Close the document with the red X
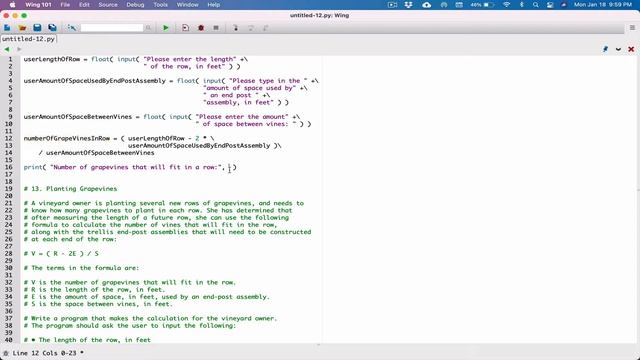The image size is (640, 360). (x=631, y=49)
